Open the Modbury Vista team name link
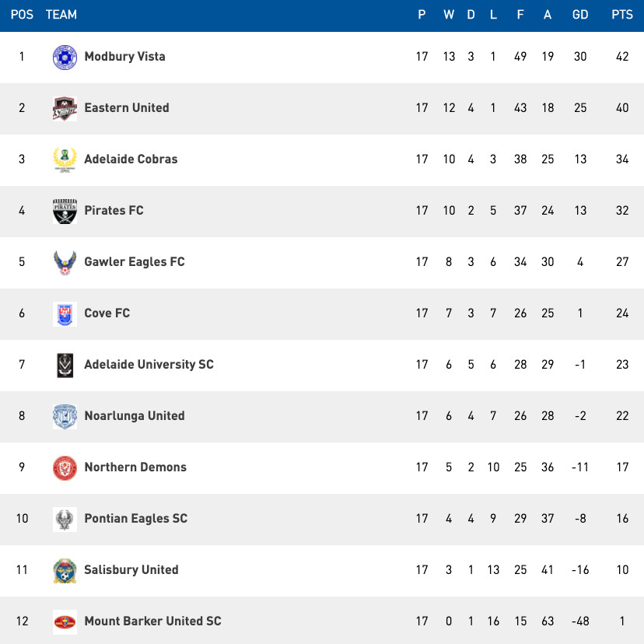 (124, 57)
